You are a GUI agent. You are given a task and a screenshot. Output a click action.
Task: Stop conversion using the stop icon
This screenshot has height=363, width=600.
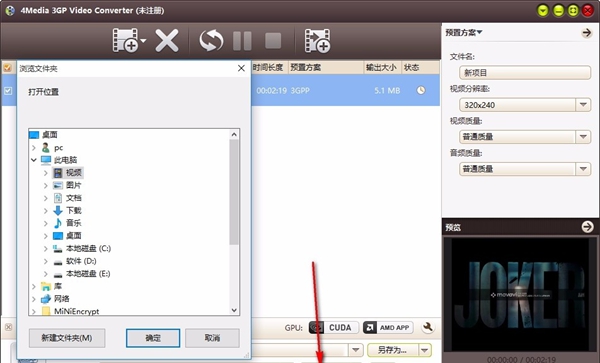point(273,41)
